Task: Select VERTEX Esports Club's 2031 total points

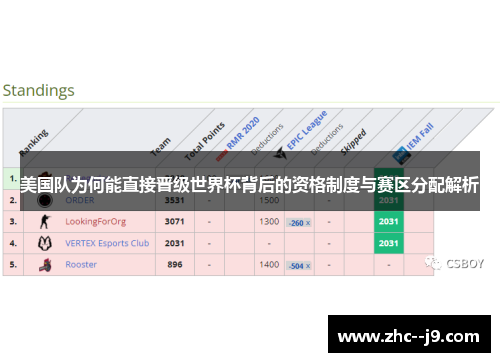Action: [175, 243]
